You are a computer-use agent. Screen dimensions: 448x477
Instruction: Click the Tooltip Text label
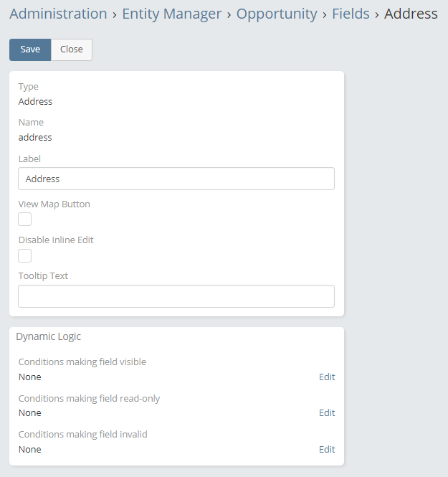[43, 276]
